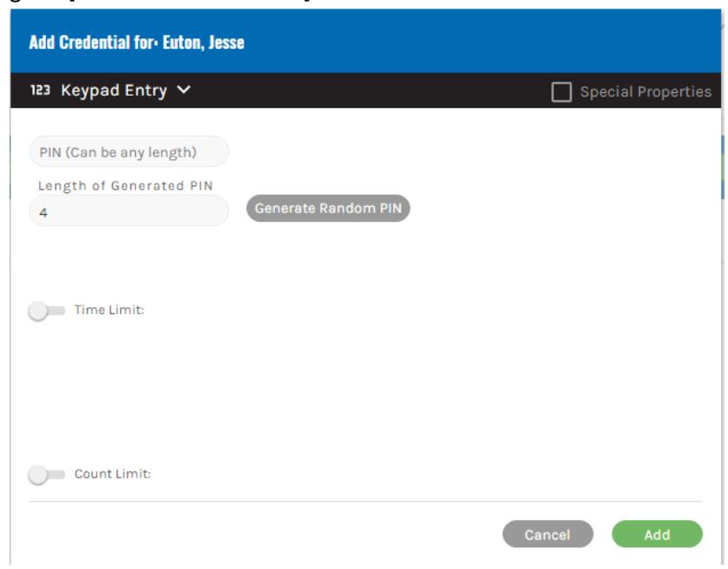The height and width of the screenshot is (569, 728).
Task: Confirm with the green Add button
Action: point(657,534)
